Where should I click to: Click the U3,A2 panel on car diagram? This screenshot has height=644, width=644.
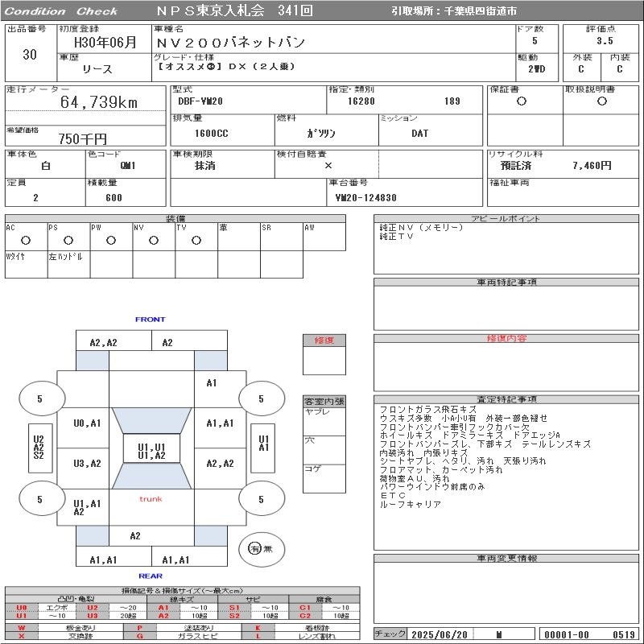tap(87, 463)
